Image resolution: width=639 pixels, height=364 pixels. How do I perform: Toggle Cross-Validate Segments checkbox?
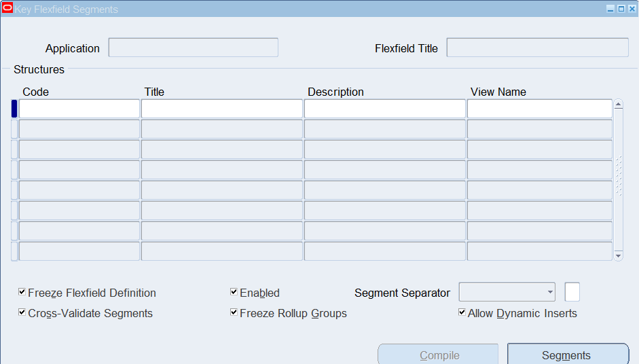click(22, 312)
